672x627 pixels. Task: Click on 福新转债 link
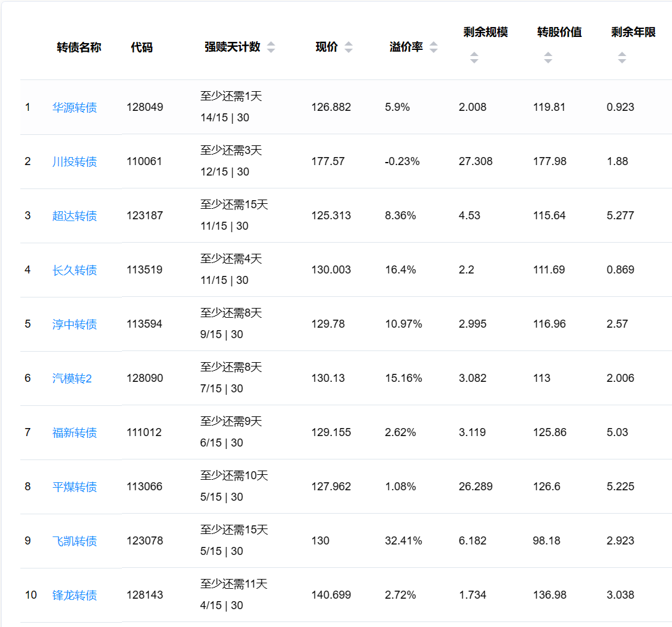[75, 433]
